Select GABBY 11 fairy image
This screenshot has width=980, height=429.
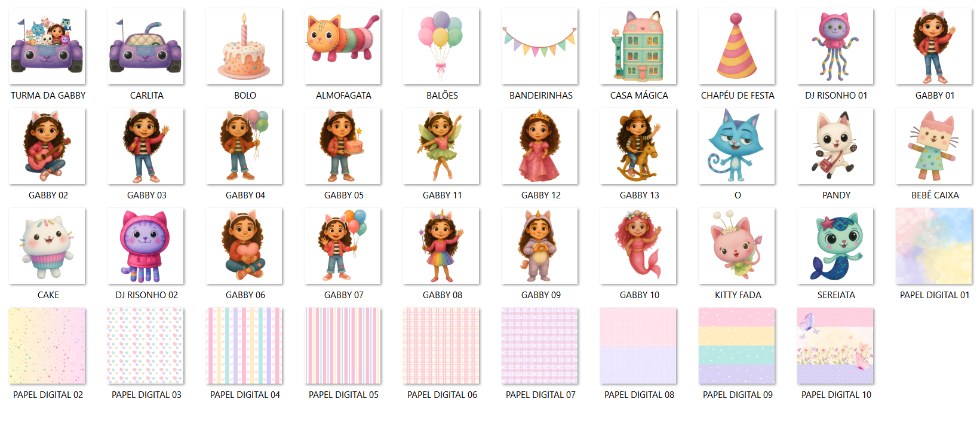coord(441,146)
